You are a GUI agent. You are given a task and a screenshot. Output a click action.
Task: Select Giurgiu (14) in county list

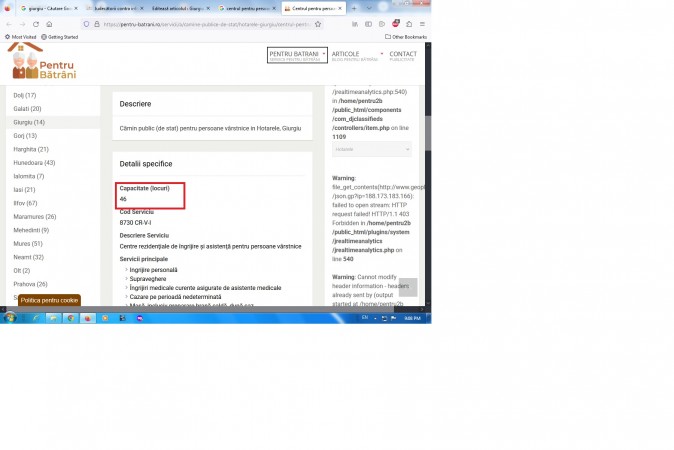click(28, 122)
